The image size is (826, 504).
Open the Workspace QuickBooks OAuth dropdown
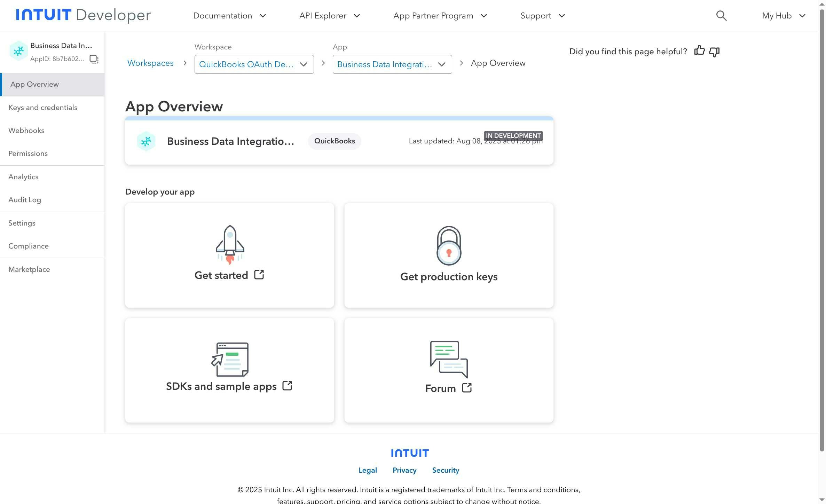(x=254, y=64)
